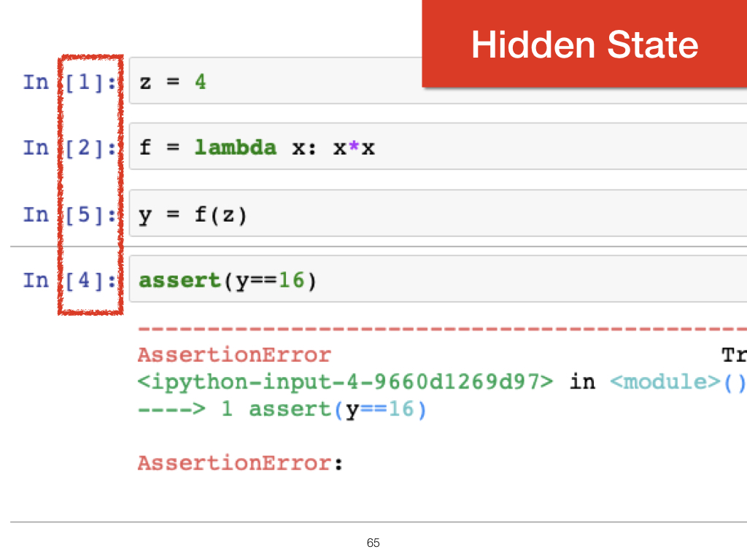Click the number 16 in the assert cell
This screenshot has width=747, height=560.
pos(290,280)
